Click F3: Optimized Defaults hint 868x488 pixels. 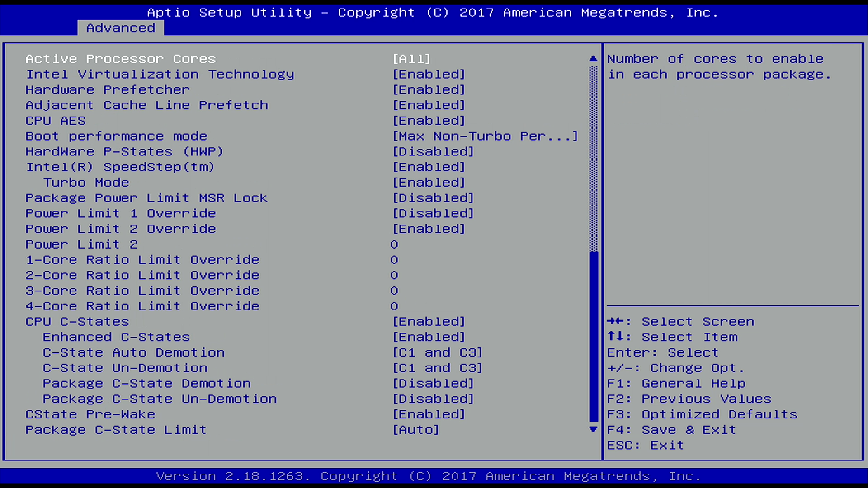pos(702,414)
